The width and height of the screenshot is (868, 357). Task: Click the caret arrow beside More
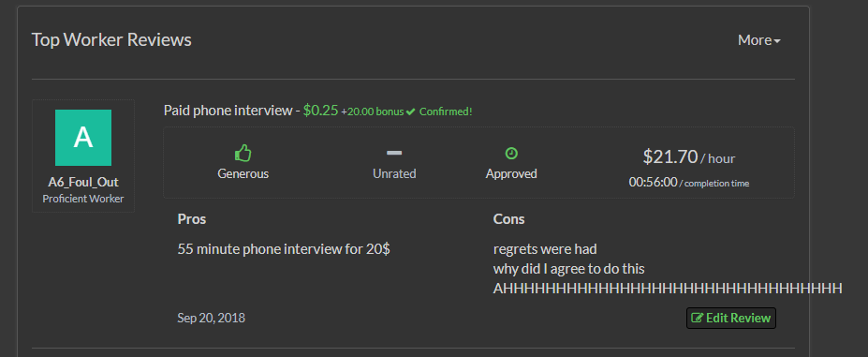point(777,41)
